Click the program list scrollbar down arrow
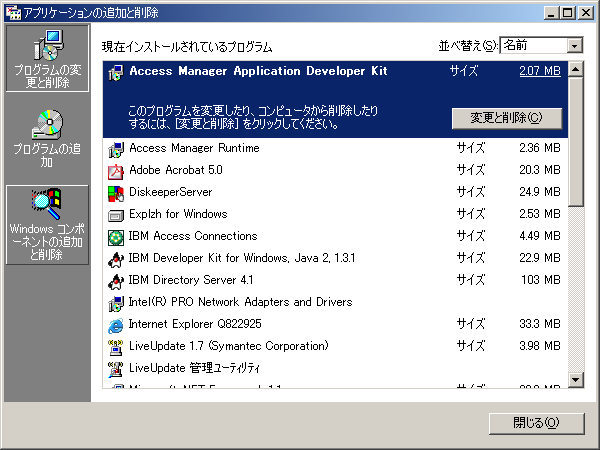 pos(575,380)
